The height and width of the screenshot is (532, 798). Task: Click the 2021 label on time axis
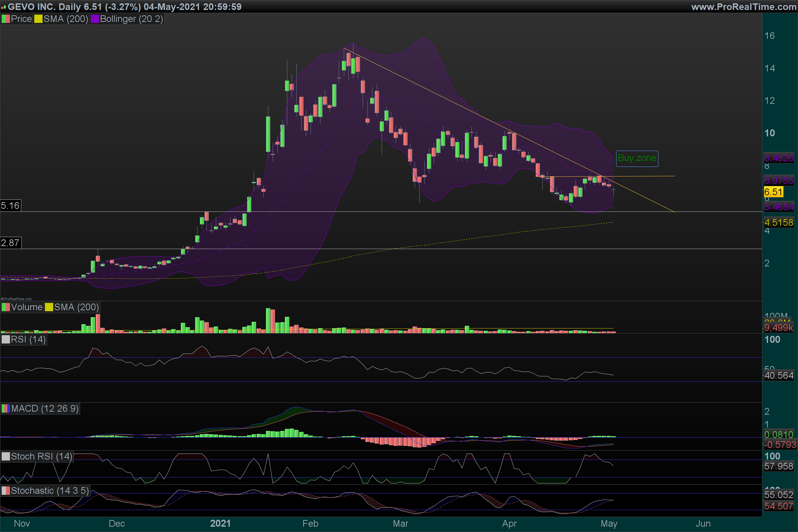(220, 523)
